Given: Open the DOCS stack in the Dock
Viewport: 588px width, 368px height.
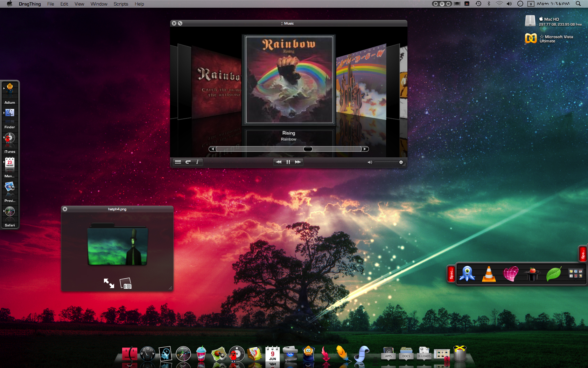Looking at the screenshot, I should point(406,354).
